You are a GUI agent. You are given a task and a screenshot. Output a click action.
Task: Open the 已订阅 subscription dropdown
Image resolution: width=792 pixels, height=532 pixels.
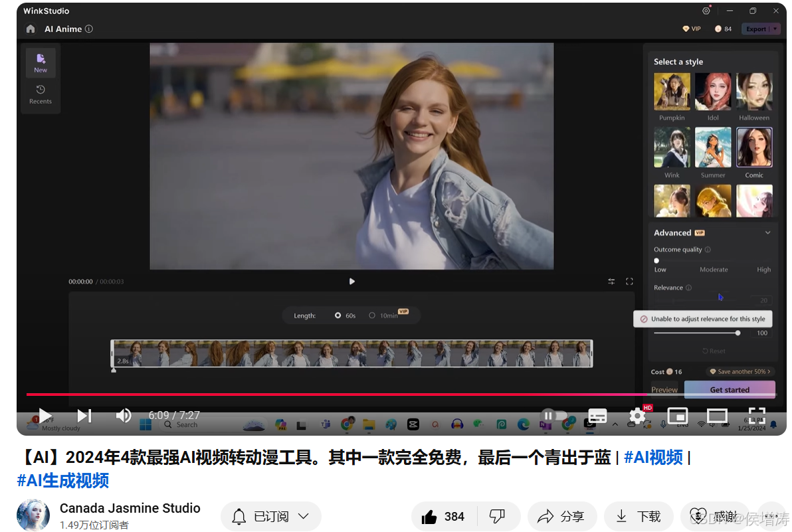(270, 516)
